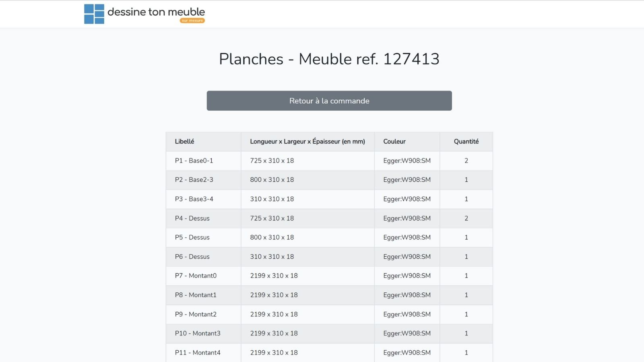Click the P4 - Dessus row label
This screenshot has height=362, width=644.
pyautogui.click(x=192, y=218)
